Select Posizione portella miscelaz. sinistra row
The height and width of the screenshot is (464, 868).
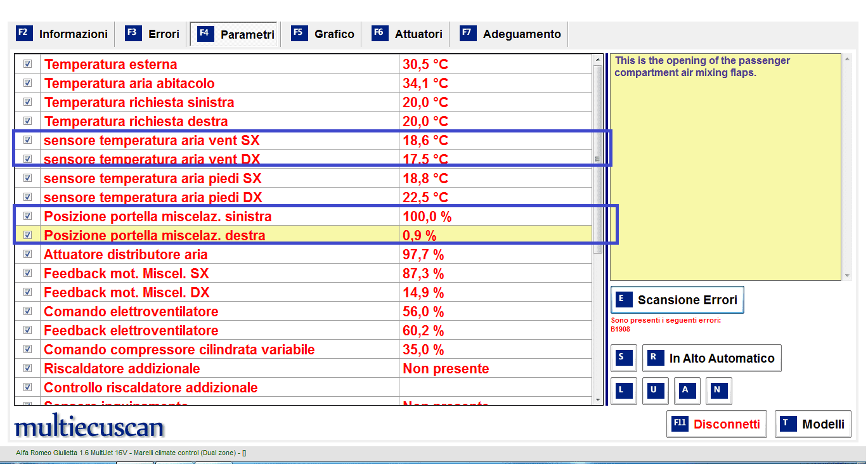tap(303, 216)
